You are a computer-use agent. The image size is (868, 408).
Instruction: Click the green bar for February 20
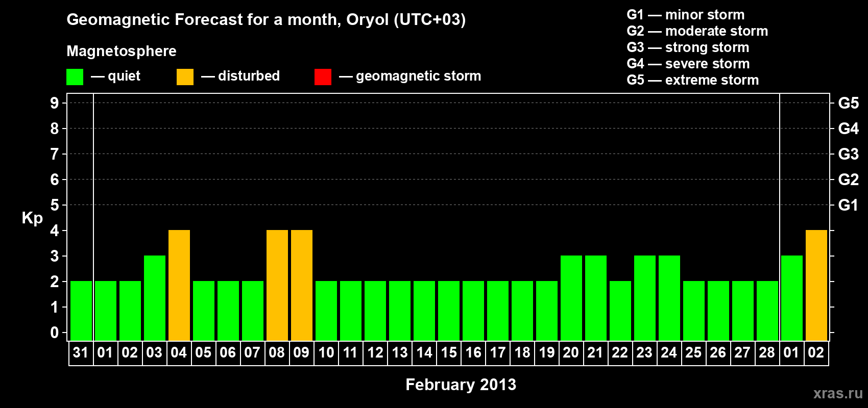point(571,298)
